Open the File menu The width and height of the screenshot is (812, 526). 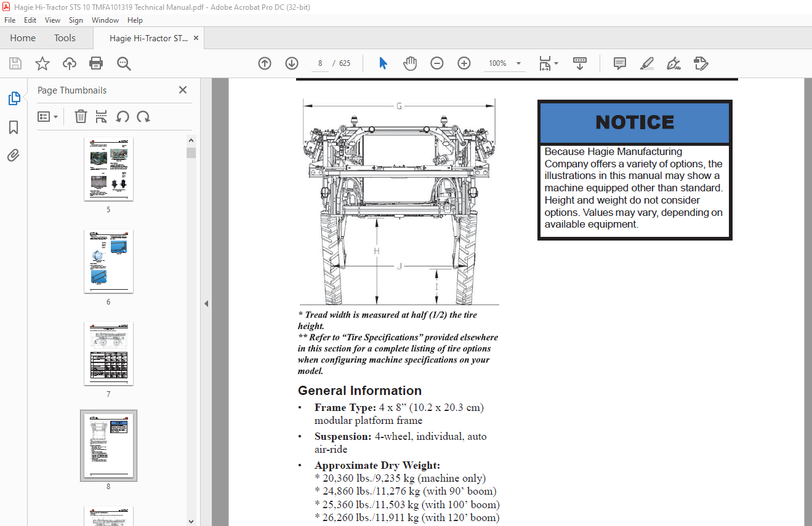pyautogui.click(x=10, y=20)
